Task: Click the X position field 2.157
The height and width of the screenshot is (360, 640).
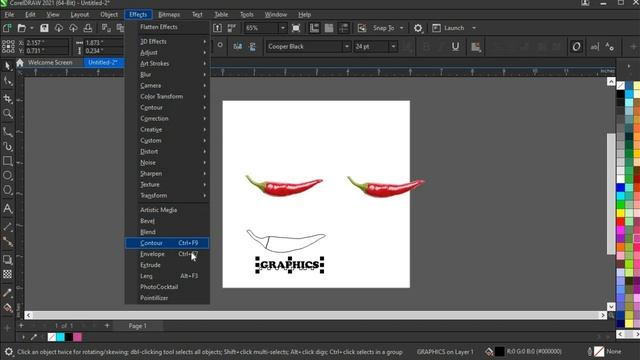Action: point(46,42)
